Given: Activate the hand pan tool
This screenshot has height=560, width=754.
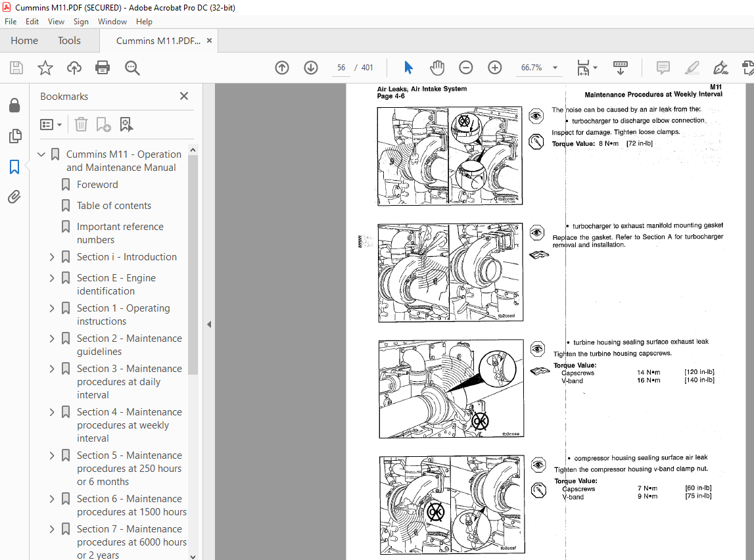Looking at the screenshot, I should [x=437, y=68].
